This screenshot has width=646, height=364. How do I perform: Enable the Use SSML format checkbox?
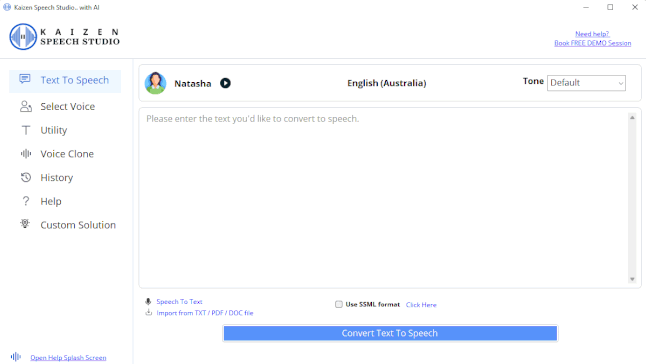coord(339,304)
